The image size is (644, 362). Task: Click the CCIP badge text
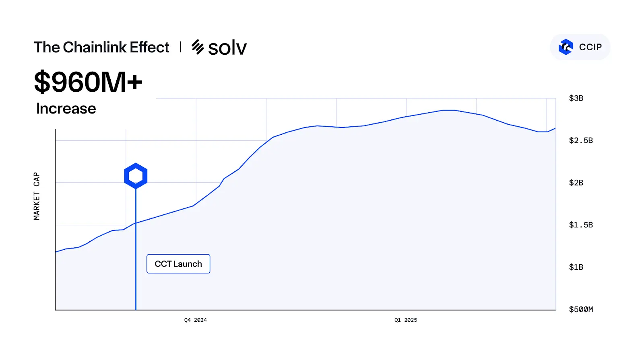pyautogui.click(x=590, y=47)
